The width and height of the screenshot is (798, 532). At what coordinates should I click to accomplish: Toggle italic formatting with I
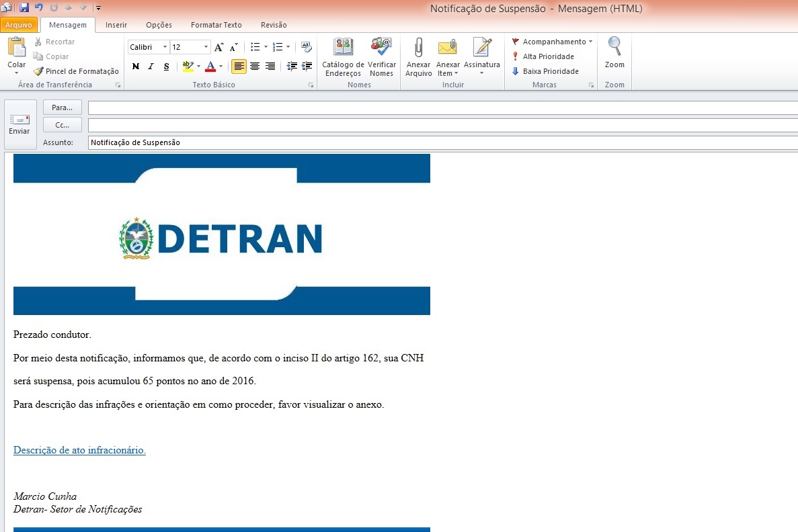[151, 66]
